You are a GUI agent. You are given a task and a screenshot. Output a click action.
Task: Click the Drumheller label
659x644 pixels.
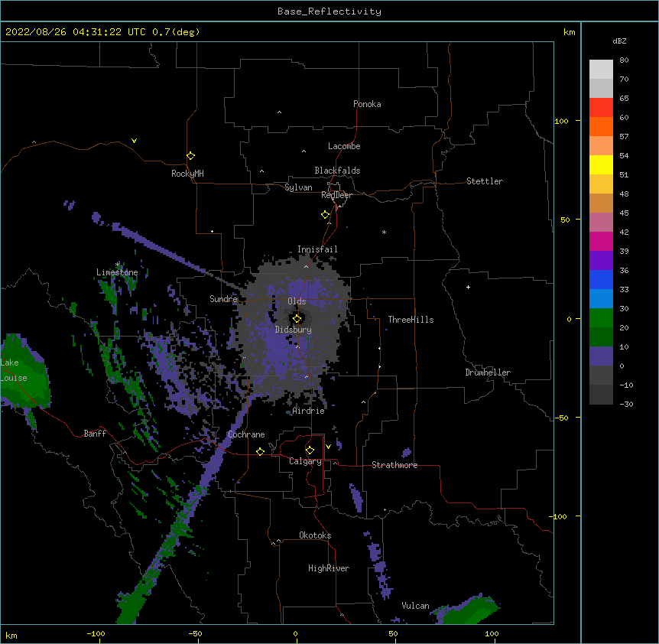pos(488,372)
